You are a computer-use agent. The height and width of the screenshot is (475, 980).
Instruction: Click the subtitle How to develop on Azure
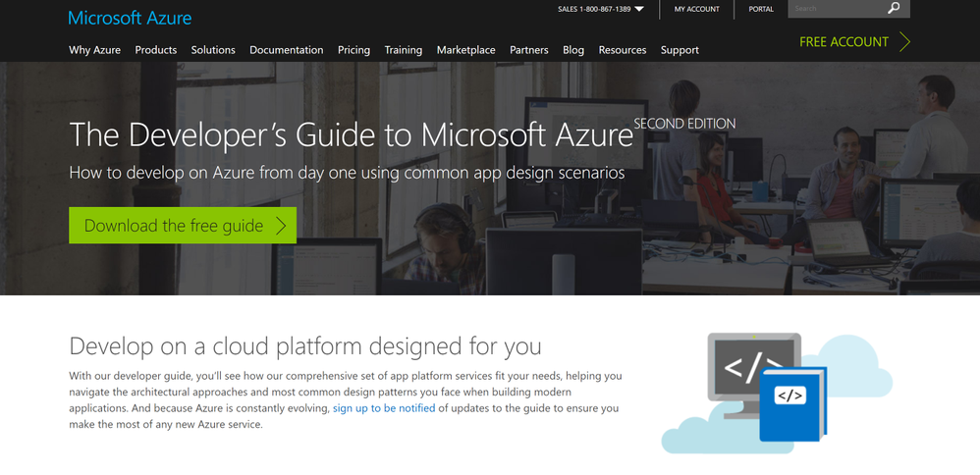347,173
